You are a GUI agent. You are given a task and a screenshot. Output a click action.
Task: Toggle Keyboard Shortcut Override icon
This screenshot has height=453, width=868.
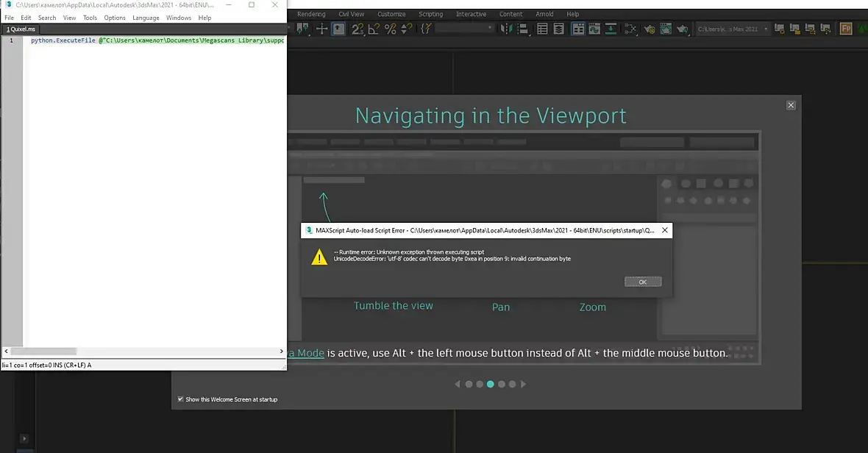[x=338, y=29]
